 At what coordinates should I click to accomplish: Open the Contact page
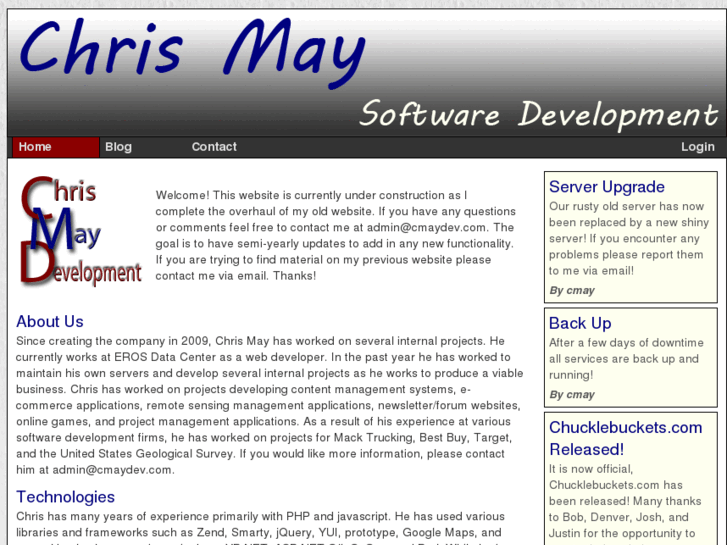214,147
